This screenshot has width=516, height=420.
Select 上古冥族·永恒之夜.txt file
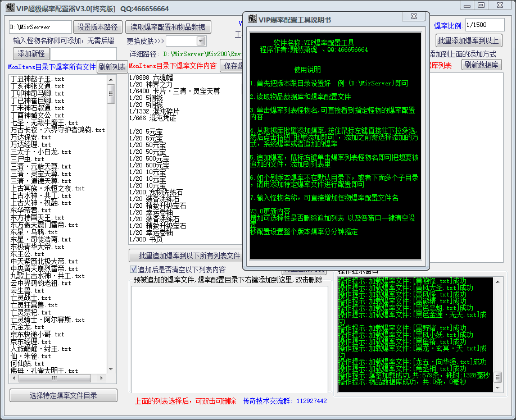pos(47,188)
